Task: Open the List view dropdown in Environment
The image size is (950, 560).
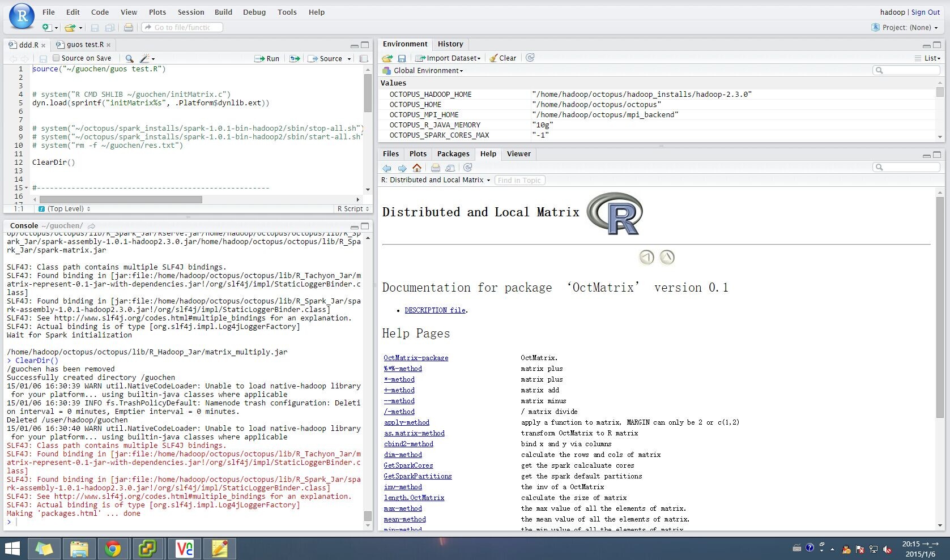Action: point(927,58)
